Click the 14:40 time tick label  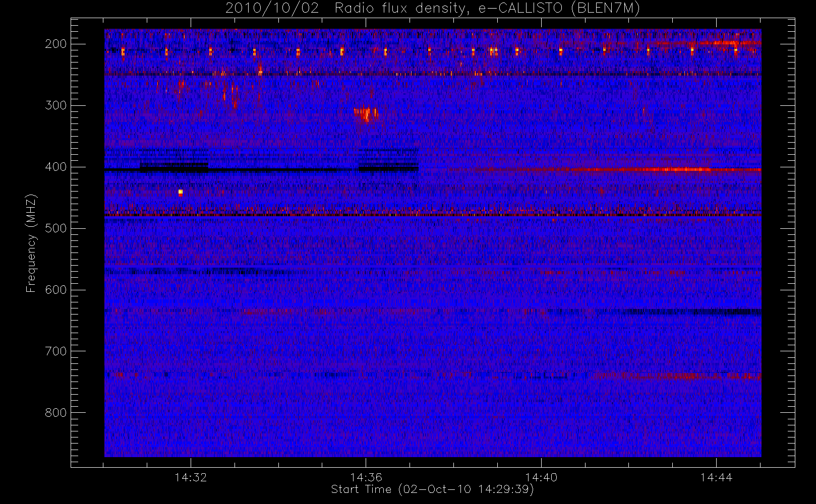(541, 477)
